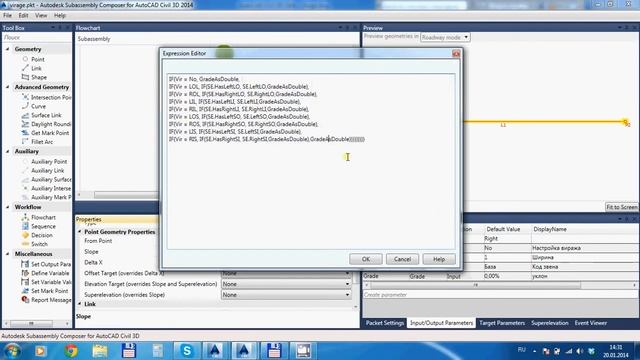640x360 pixels.
Task: Select the Shape geometry tool icon
Action: (25, 77)
